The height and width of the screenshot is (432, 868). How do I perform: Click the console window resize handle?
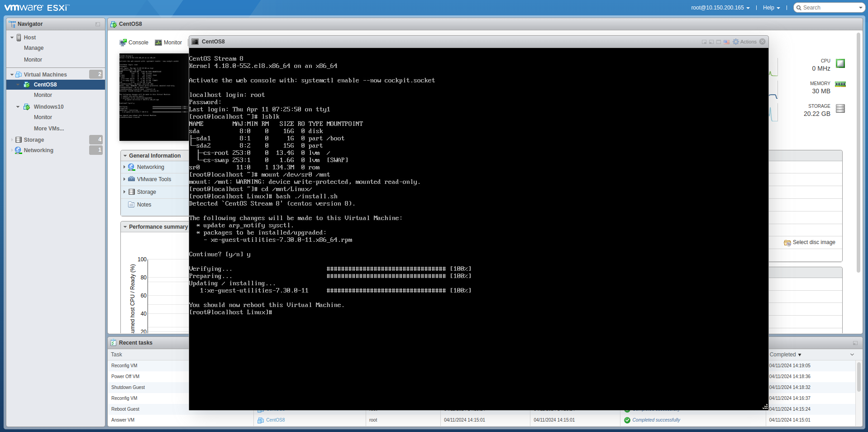(765, 407)
